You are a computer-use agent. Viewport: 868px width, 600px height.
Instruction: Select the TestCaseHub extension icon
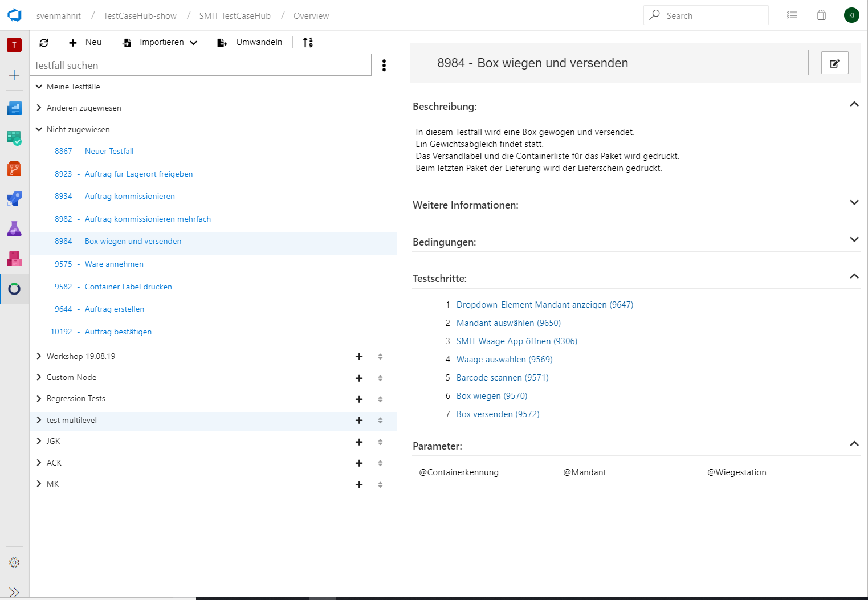14,288
